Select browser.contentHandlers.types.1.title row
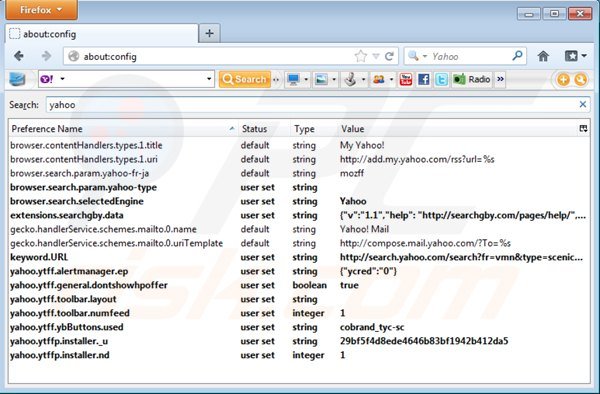Screen dimensions: 600x394 (x=299, y=145)
